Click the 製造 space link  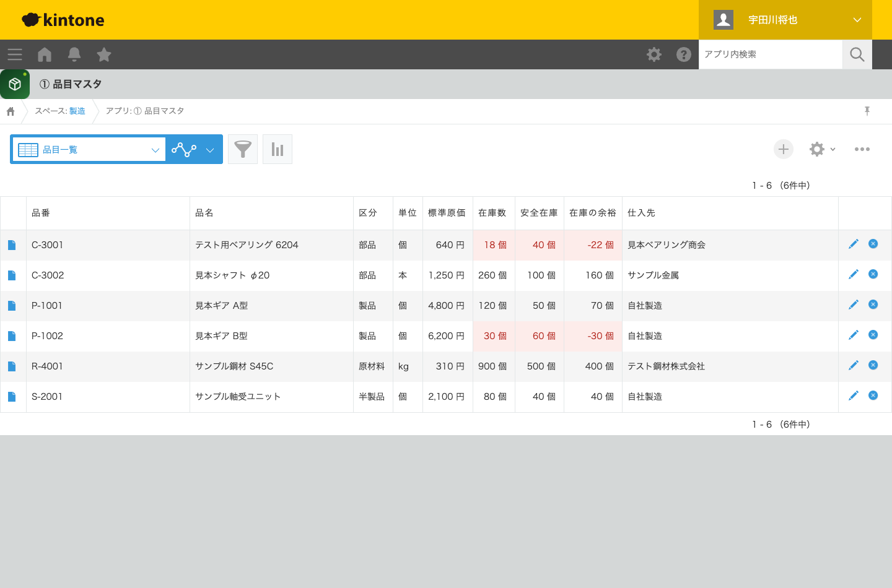[77, 111]
